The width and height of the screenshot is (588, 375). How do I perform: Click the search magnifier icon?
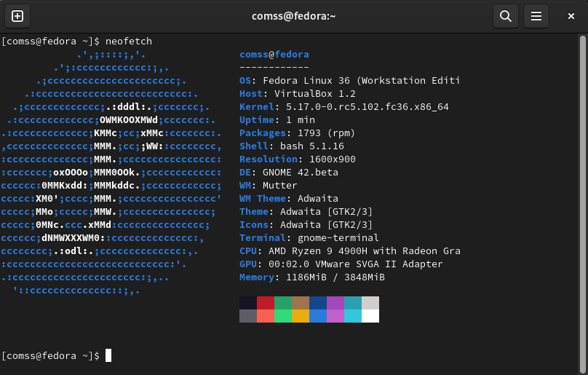[504, 16]
